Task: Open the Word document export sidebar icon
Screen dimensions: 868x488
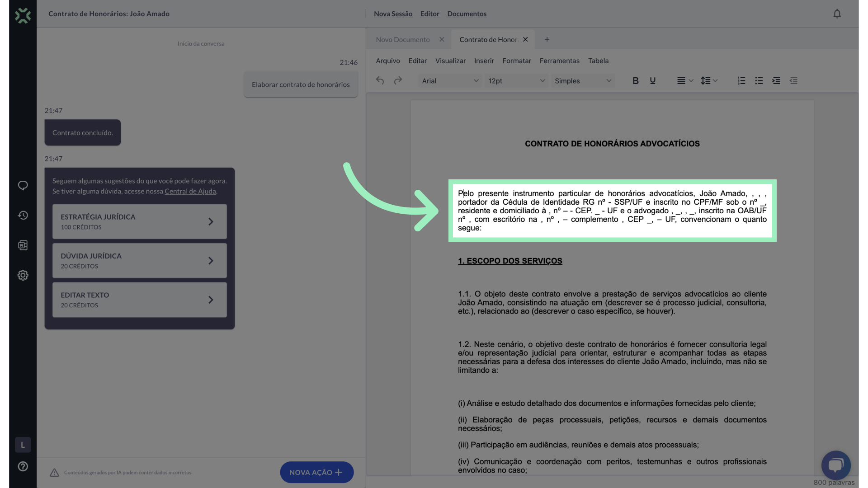Action: coord(23,245)
